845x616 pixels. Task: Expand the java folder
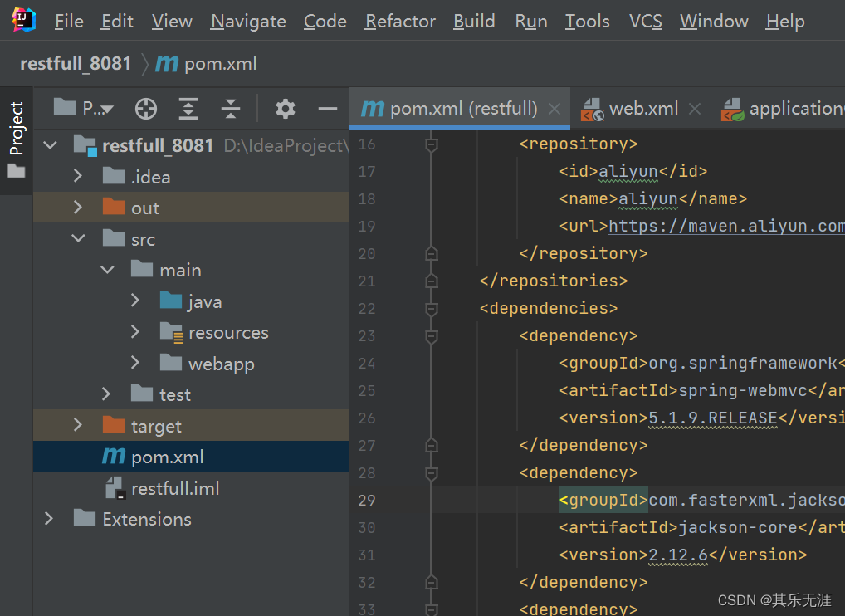pos(135,301)
